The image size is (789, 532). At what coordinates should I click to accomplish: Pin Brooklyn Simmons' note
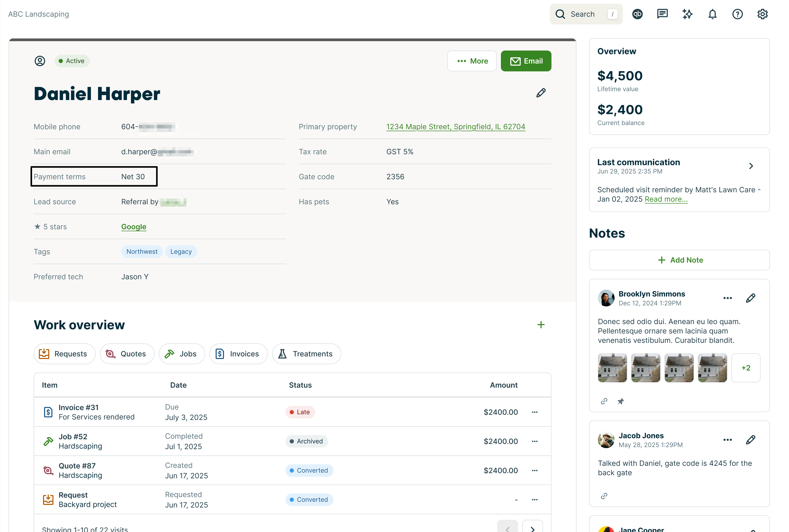click(x=620, y=401)
